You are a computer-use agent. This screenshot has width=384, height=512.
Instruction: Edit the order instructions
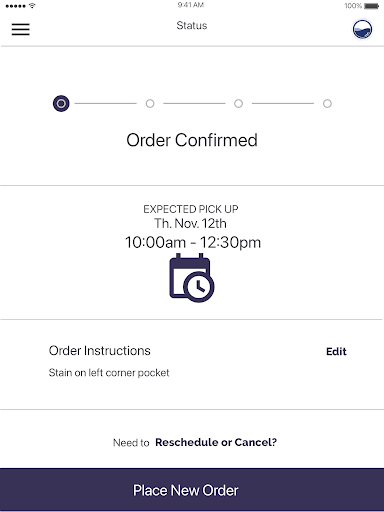336,351
